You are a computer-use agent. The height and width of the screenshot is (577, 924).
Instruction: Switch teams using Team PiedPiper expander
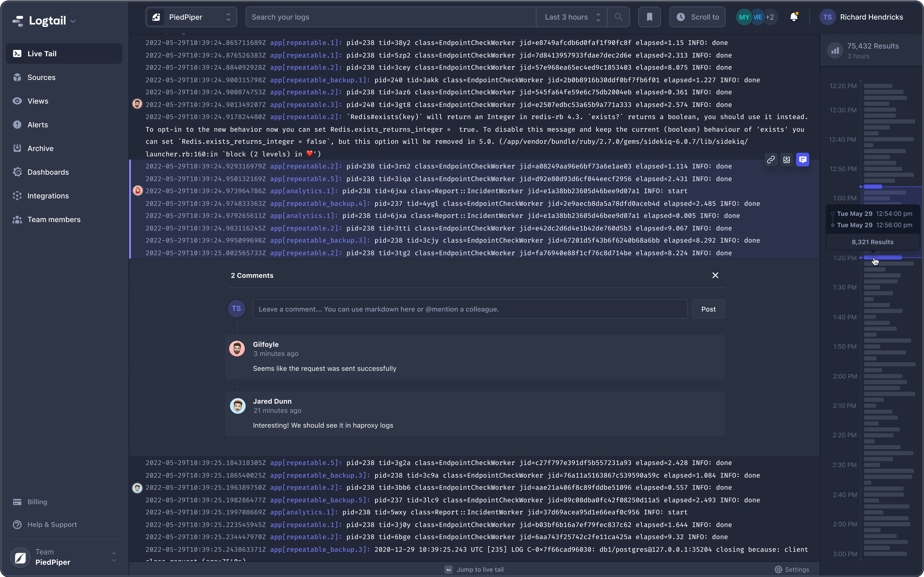[113, 557]
